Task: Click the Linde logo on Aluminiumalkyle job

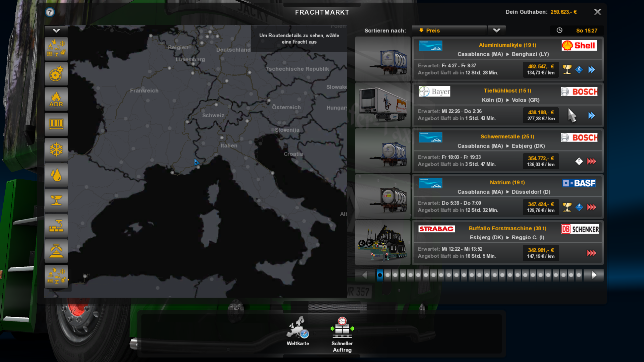Action: [x=431, y=46]
